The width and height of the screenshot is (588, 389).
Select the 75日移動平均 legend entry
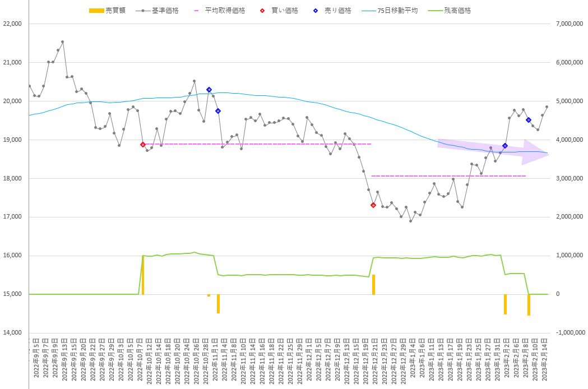click(x=390, y=11)
